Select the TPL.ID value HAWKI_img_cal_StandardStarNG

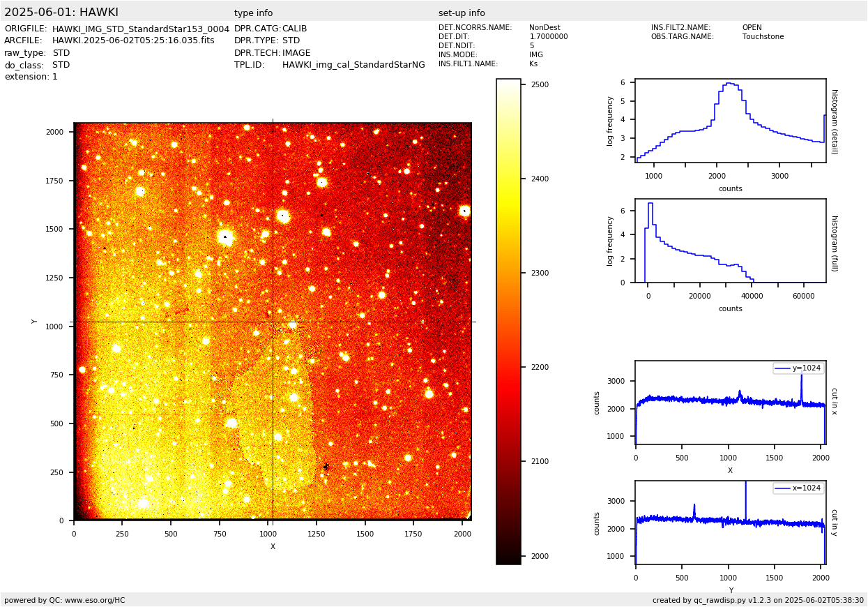(x=353, y=65)
